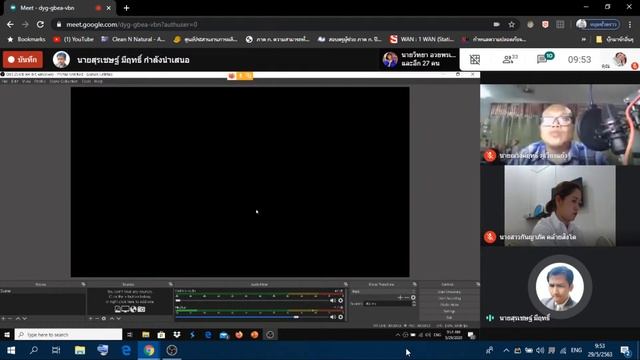Click Chrome icon on the local taskbar
The width and height of the screenshot is (640, 360).
click(149, 350)
